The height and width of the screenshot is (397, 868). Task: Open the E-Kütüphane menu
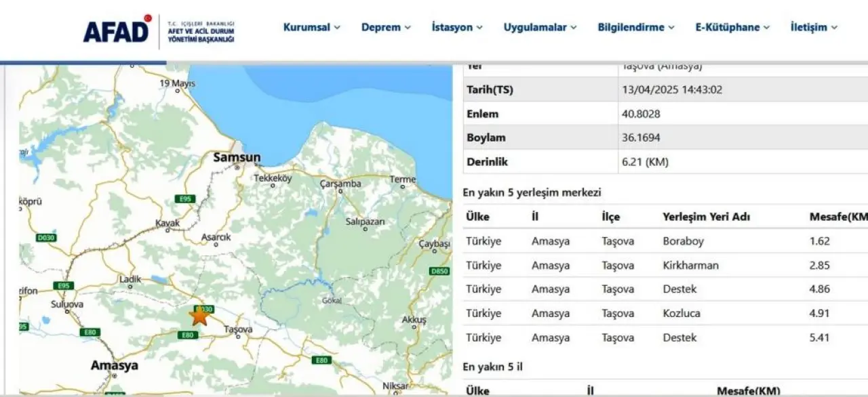click(732, 28)
